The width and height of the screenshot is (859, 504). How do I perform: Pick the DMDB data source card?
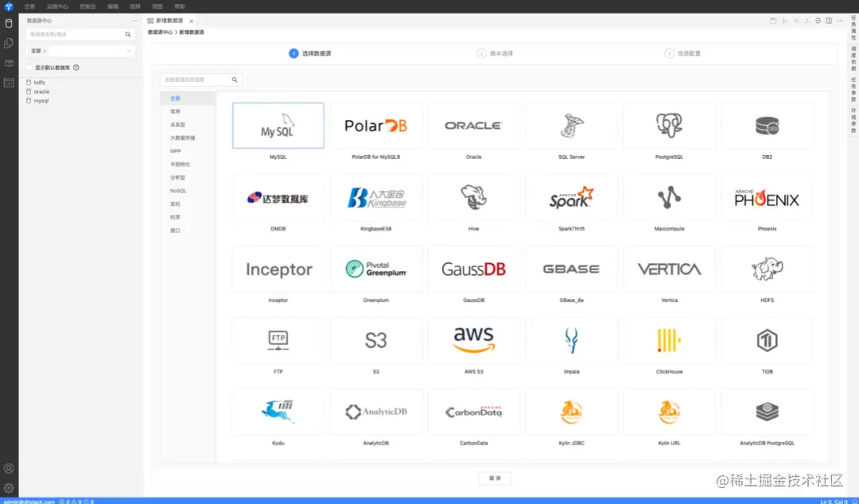point(278,197)
